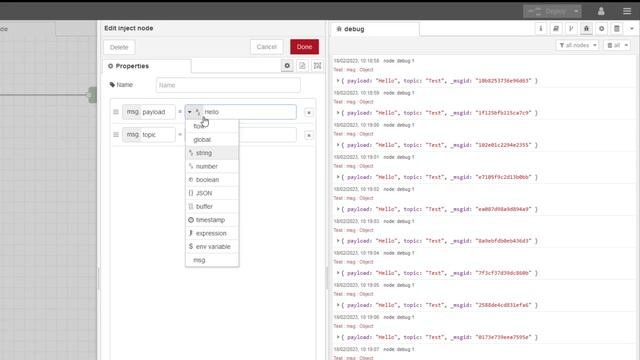This screenshot has width=640, height=360.
Task: Open the node appearance icon
Action: pyautogui.click(x=318, y=66)
